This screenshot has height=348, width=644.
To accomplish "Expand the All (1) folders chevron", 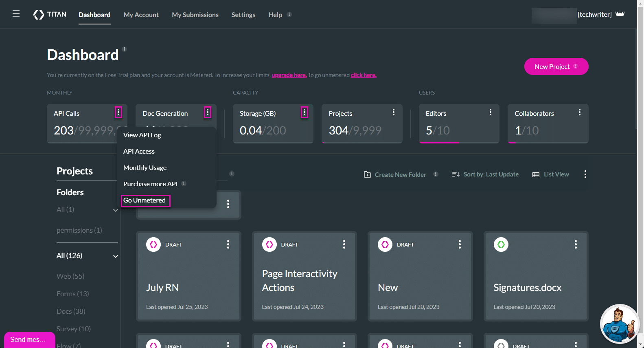I will coord(116,210).
